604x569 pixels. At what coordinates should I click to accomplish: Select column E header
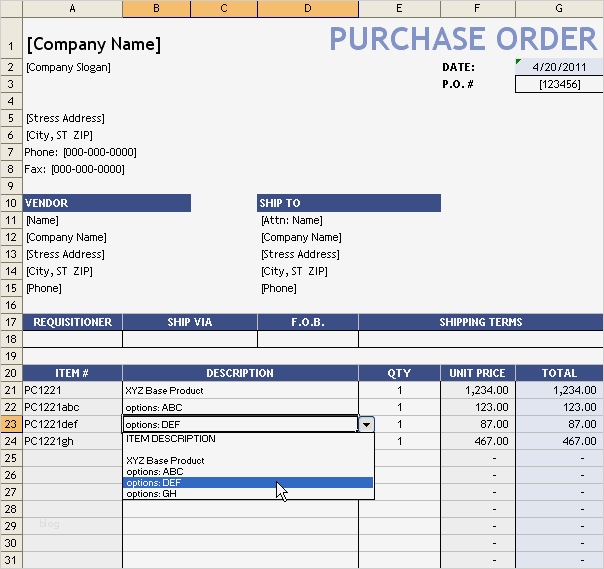point(399,8)
